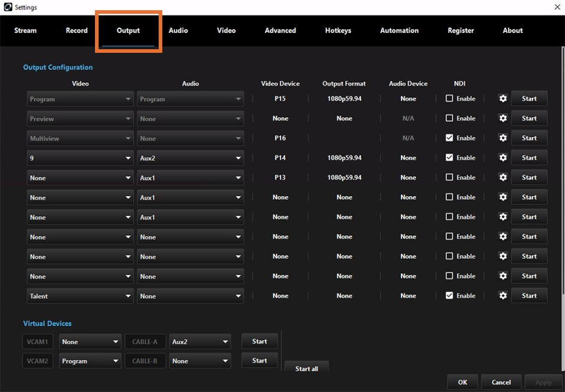The height and width of the screenshot is (392, 565).
Task: Enable NDI for the Program output
Action: (x=449, y=98)
